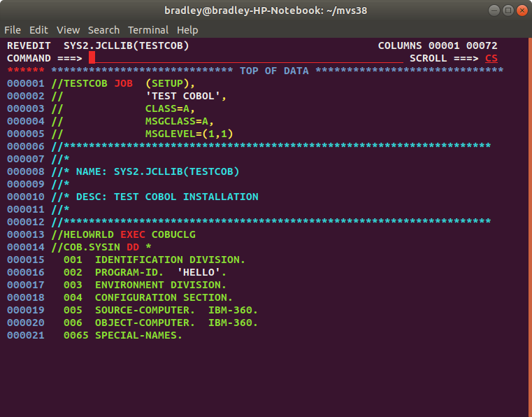Click IDENTIFICATION DIVISION. line text

170,260
